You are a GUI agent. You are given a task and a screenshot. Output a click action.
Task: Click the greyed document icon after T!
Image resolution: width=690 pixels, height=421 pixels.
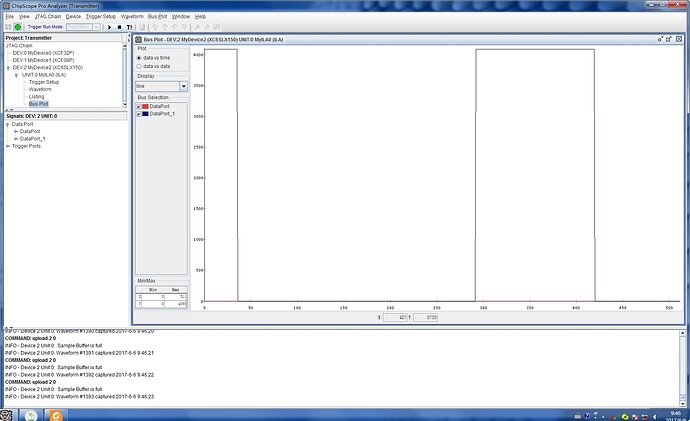click(x=142, y=27)
